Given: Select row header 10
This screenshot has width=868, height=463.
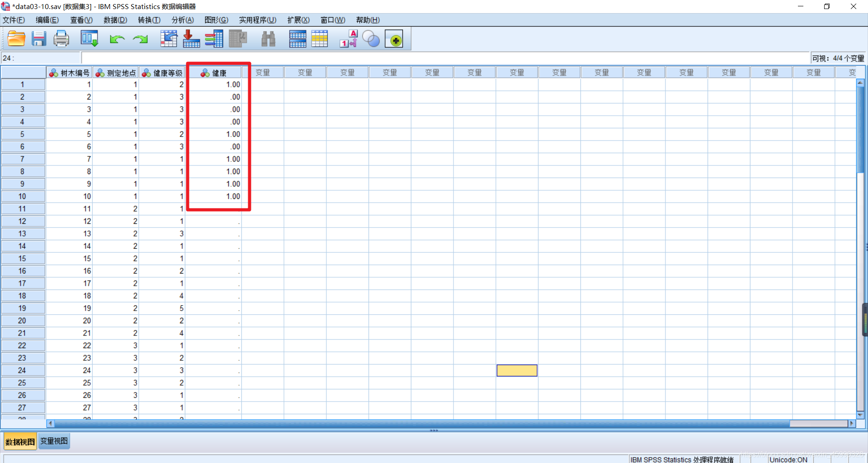Looking at the screenshot, I should [x=23, y=196].
